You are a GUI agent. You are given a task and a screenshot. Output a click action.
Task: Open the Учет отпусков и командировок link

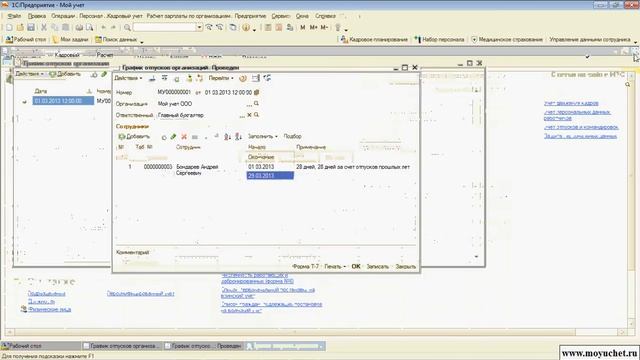point(581,127)
